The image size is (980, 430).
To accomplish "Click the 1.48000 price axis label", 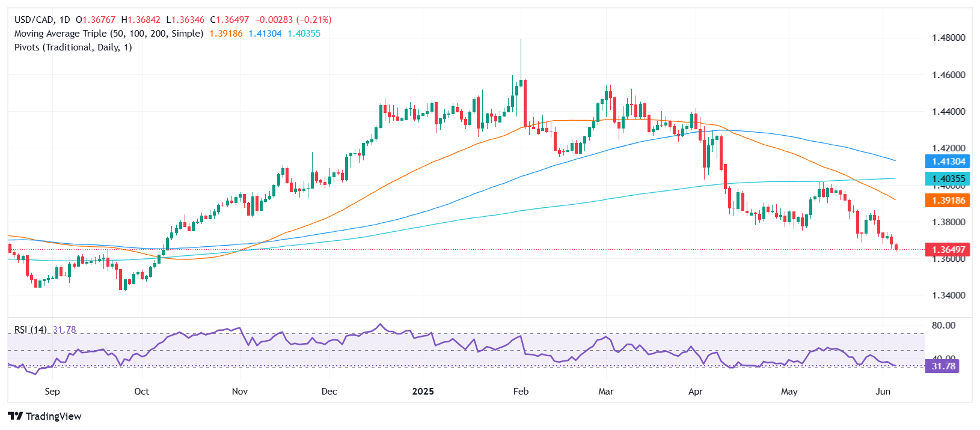I will 948,38.
